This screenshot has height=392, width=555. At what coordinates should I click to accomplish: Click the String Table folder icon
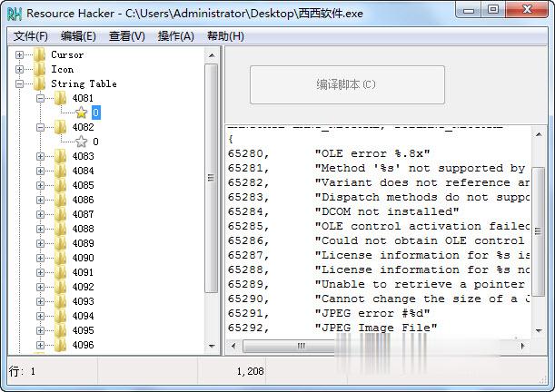coord(39,83)
